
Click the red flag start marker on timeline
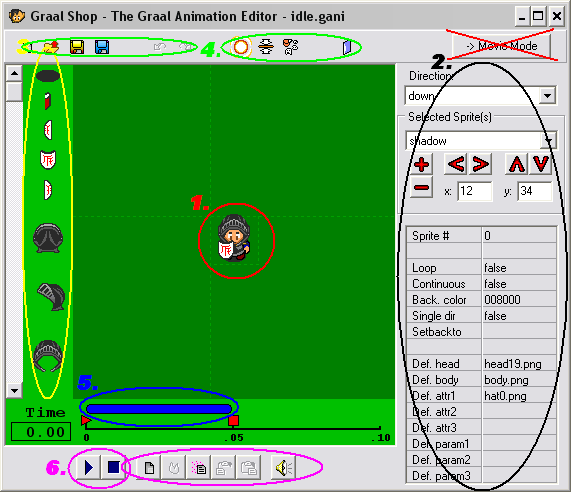pos(86,421)
